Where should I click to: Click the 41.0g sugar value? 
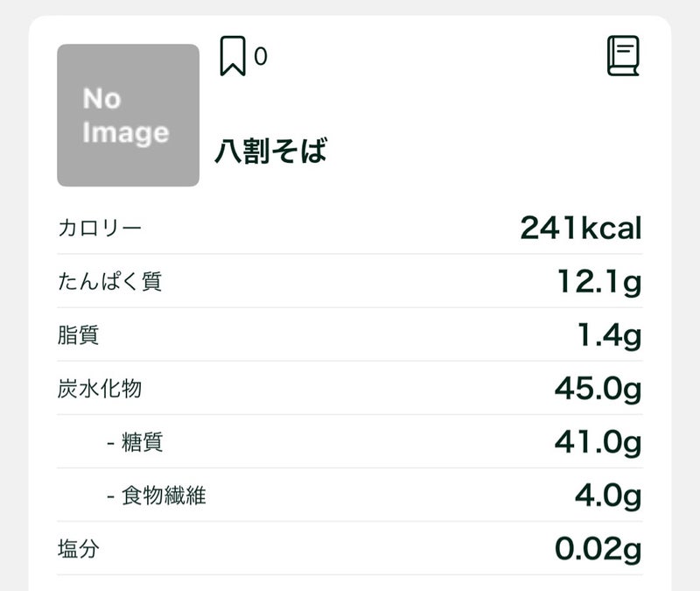(x=598, y=442)
